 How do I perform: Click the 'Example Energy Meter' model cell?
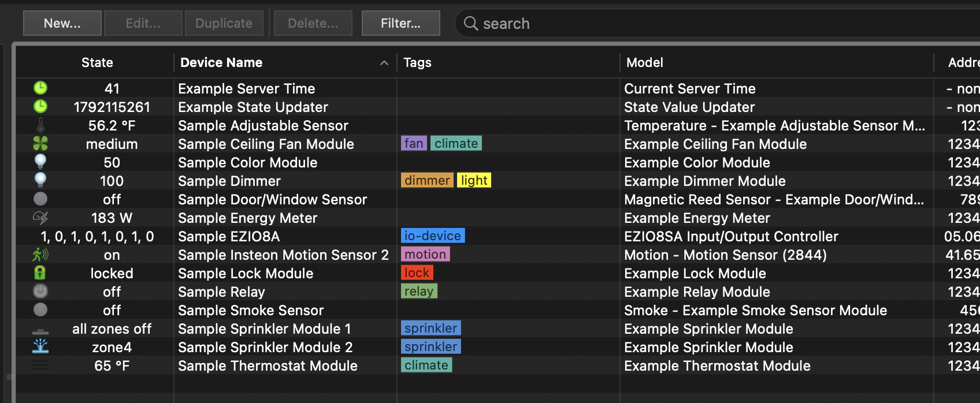[697, 218]
